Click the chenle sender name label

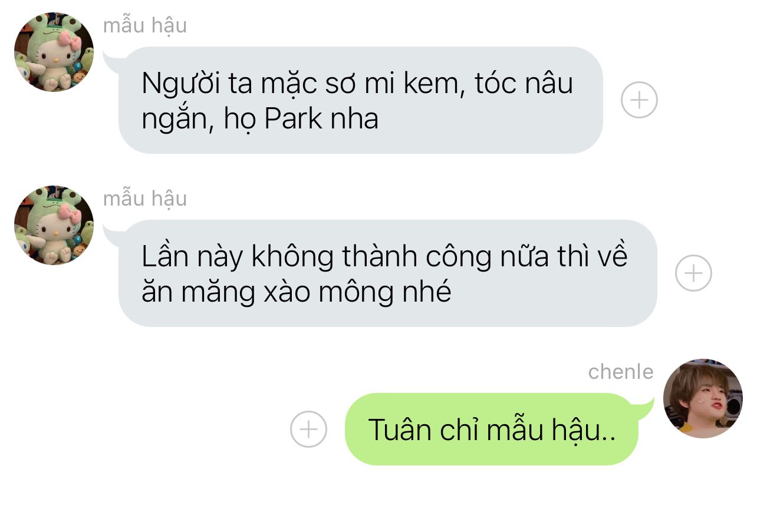pos(621,372)
